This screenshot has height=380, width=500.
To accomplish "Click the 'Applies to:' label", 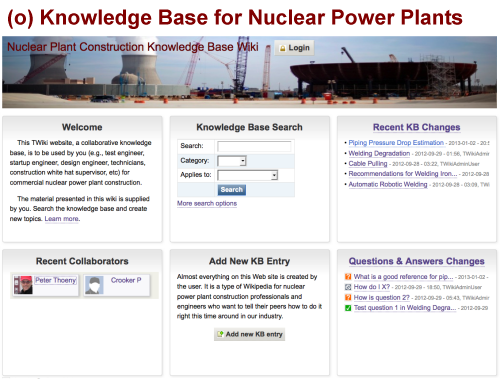I will (196, 175).
